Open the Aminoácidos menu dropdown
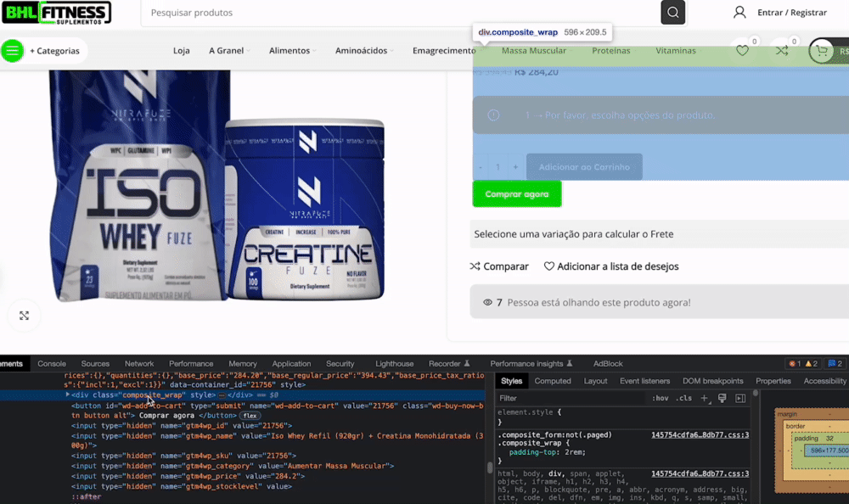849x504 pixels. [364, 50]
